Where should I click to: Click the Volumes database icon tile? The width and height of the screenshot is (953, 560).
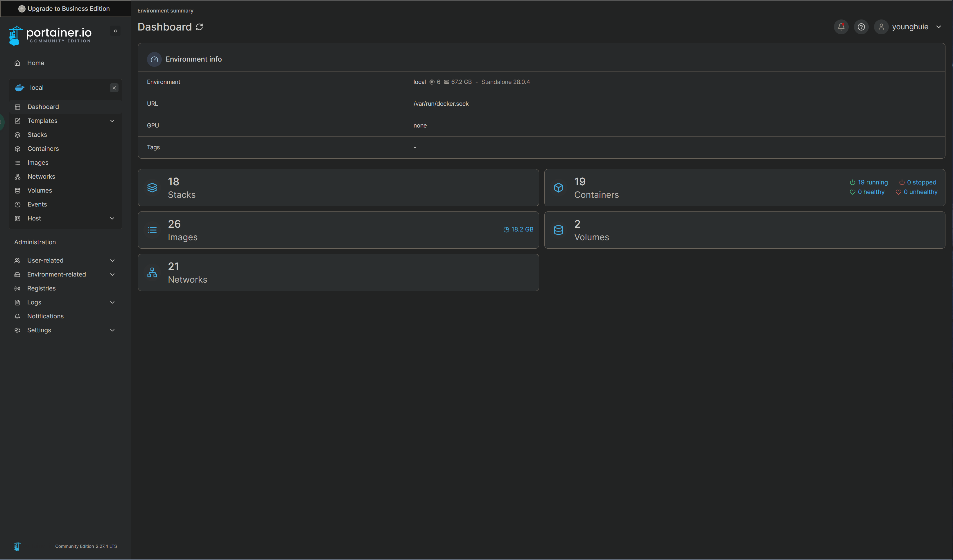tap(558, 230)
